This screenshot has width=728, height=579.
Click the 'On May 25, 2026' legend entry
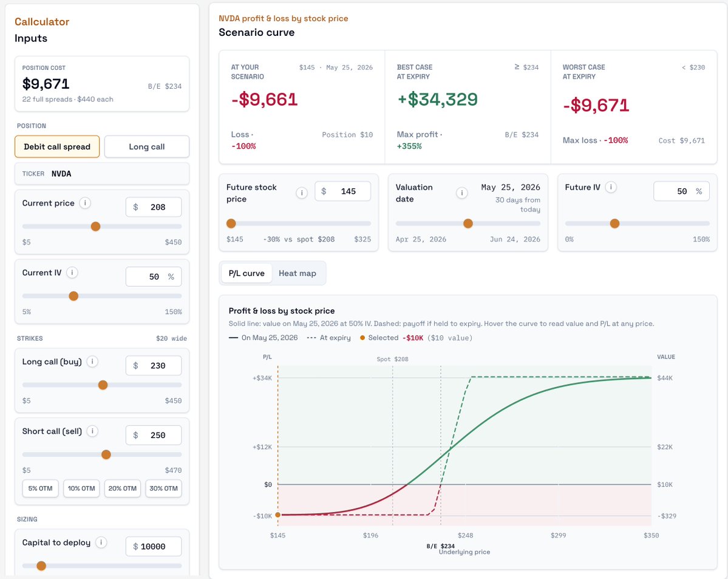[x=264, y=338]
